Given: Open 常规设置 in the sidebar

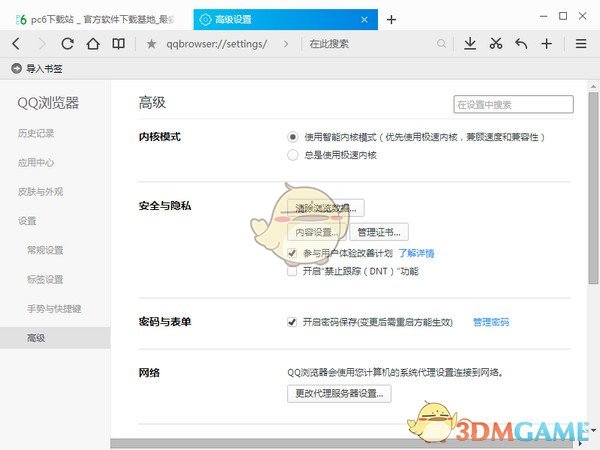Looking at the screenshot, I should coord(45,250).
